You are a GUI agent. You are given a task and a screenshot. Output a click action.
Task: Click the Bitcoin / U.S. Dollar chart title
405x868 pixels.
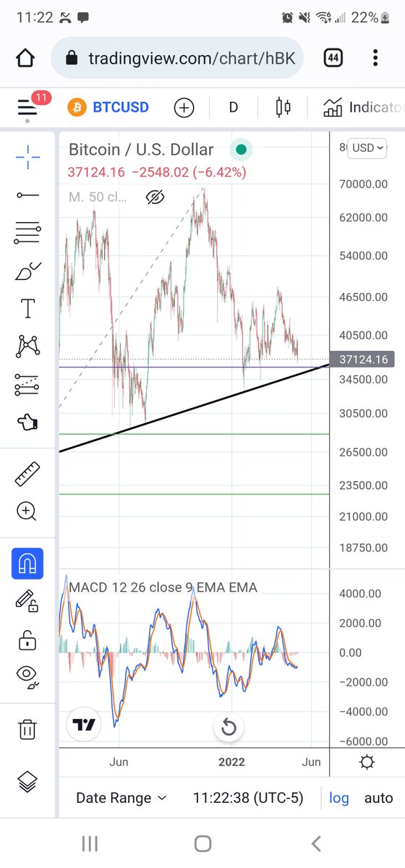[x=141, y=150]
